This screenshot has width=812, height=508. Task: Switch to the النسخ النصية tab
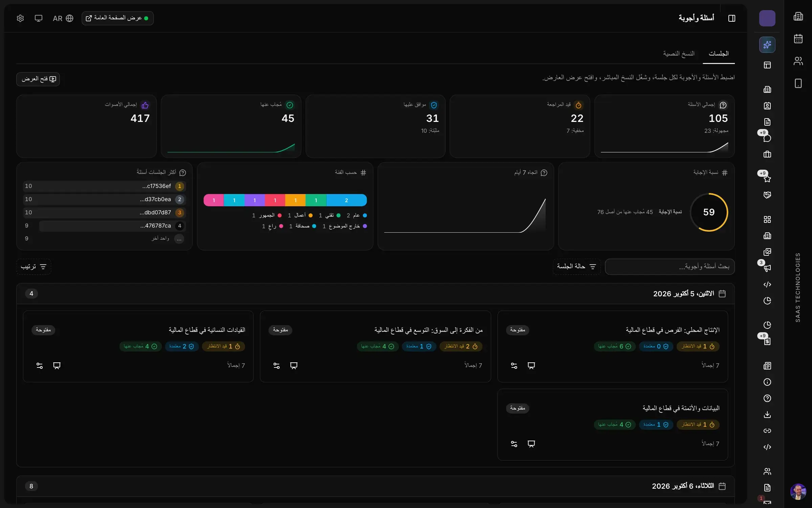point(679,54)
